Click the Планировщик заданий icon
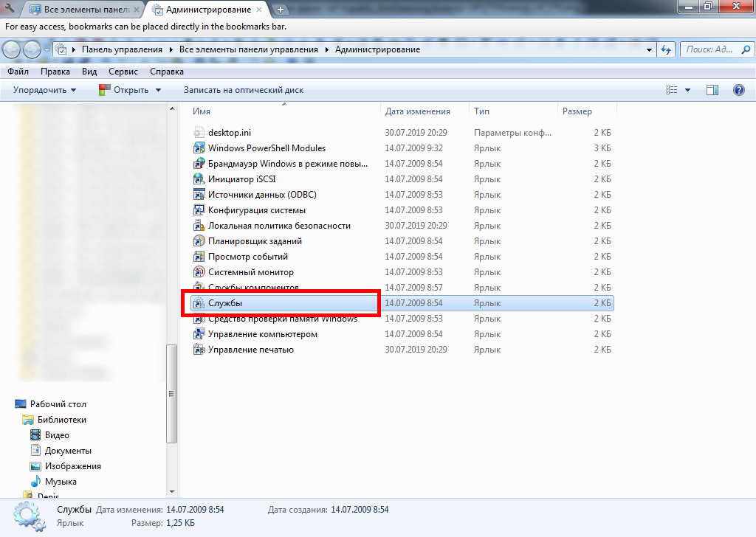 [198, 241]
